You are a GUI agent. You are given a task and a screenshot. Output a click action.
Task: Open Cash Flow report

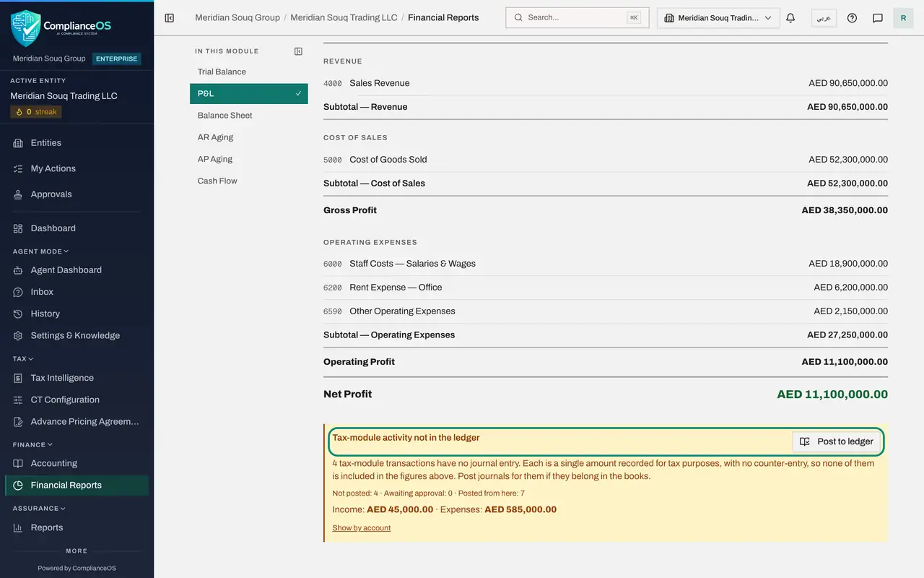[249, 181]
